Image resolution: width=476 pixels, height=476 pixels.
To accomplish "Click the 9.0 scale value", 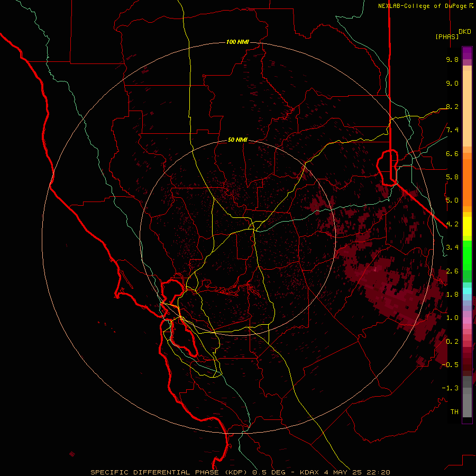I will (x=452, y=83).
